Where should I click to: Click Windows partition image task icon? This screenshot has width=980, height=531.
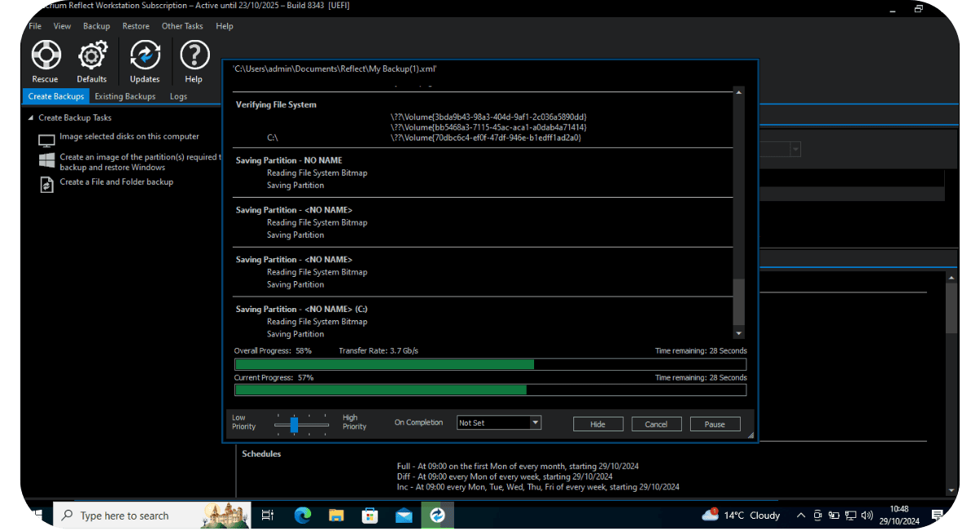pos(47,160)
